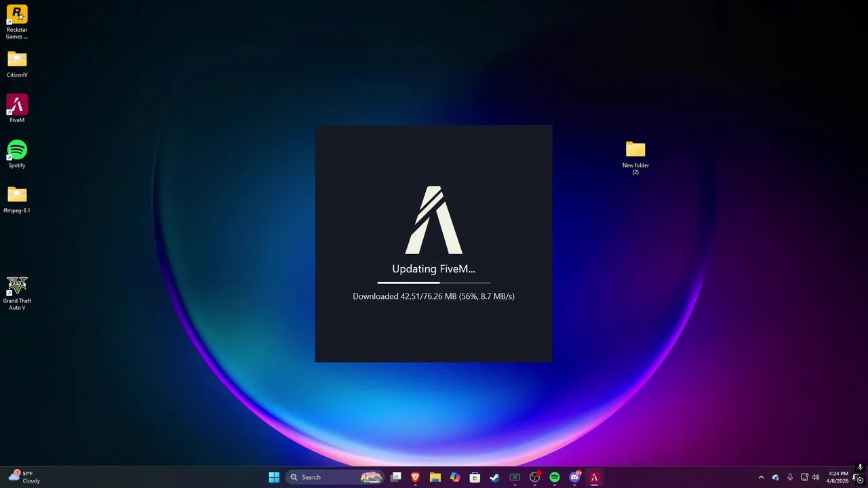Open Task View from the taskbar

click(x=396, y=477)
